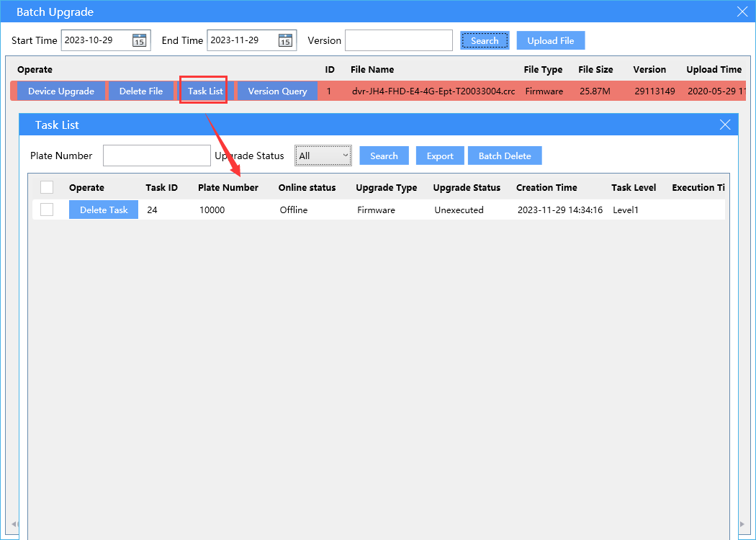Click the Upgrade Type column header
756x540 pixels.
[x=386, y=187]
